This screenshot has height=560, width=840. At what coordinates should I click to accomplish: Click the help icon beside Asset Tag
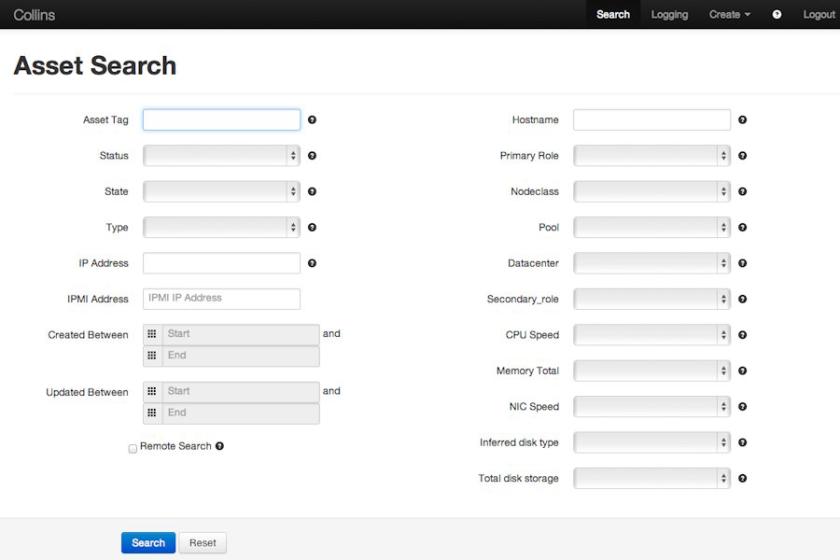(x=312, y=120)
